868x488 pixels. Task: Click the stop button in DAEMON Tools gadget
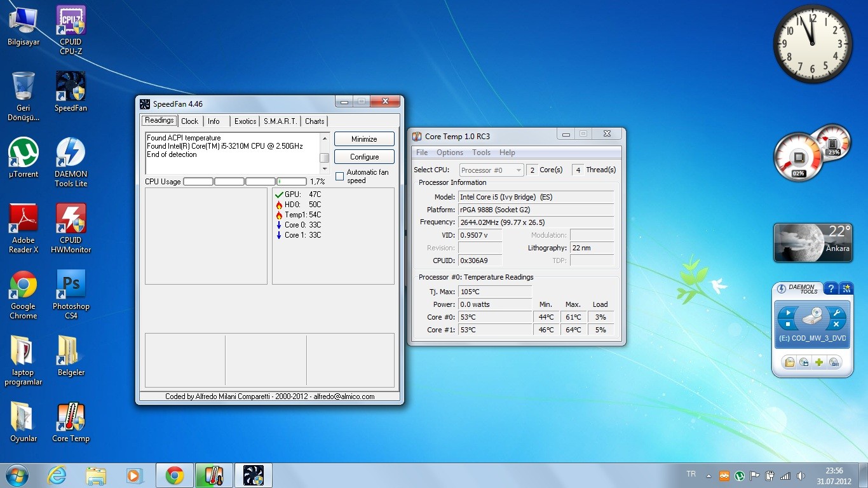(788, 325)
